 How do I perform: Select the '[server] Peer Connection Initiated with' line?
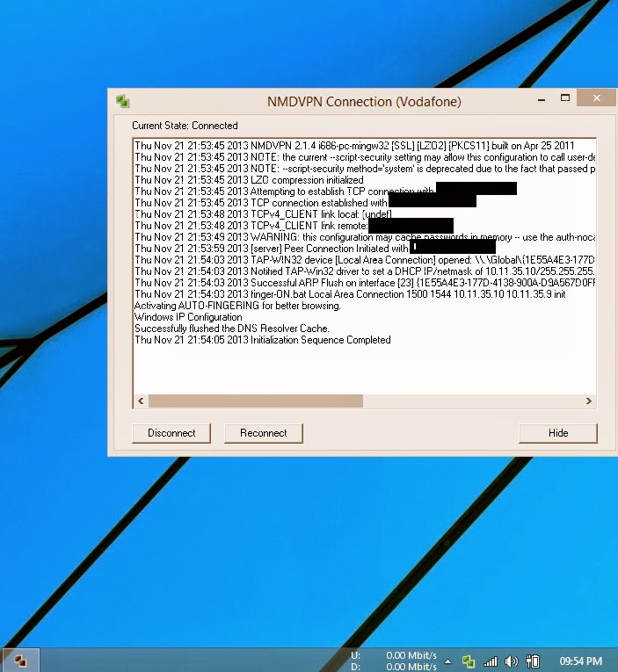272,249
